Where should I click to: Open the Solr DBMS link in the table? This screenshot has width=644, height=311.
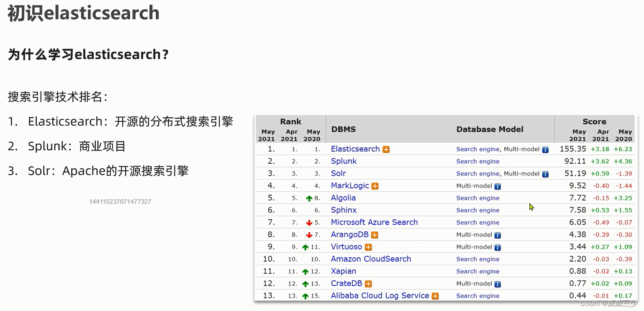coord(339,173)
